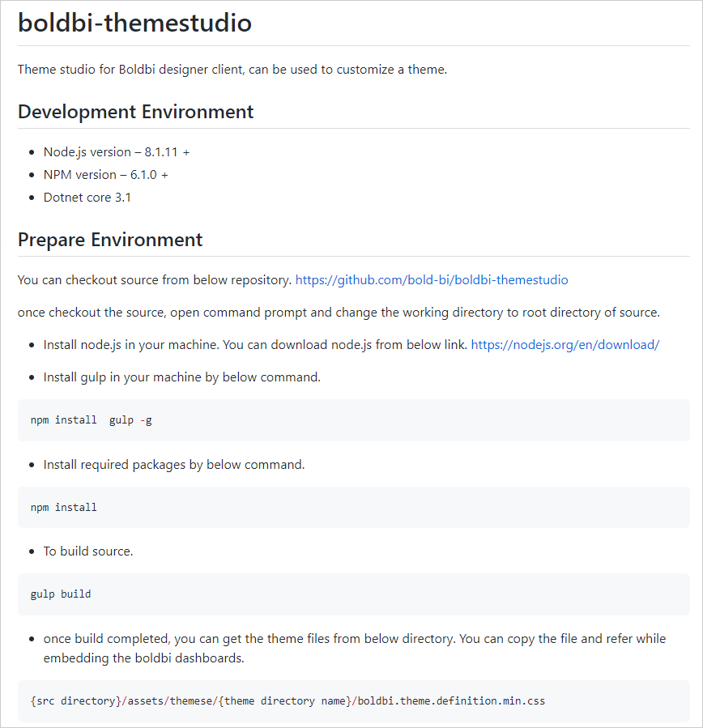703x728 pixels.
Task: Click the 'You can checkout source from below repository' text
Action: pos(154,280)
